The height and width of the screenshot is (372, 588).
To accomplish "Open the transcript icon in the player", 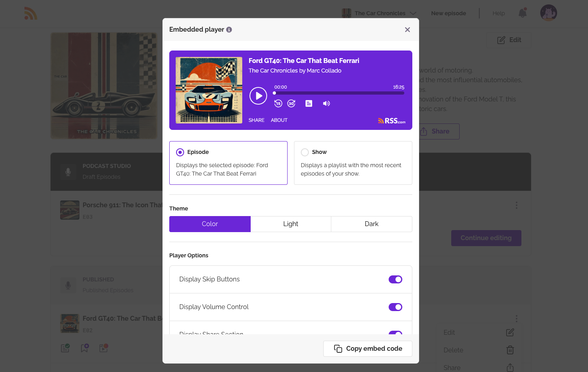I will 309,103.
